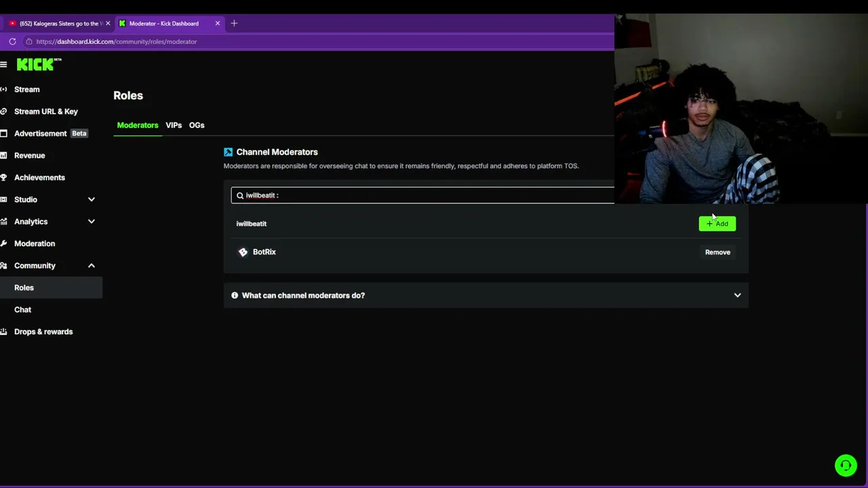The width and height of the screenshot is (868, 488).
Task: Open the Revenue page
Action: pos(29,155)
